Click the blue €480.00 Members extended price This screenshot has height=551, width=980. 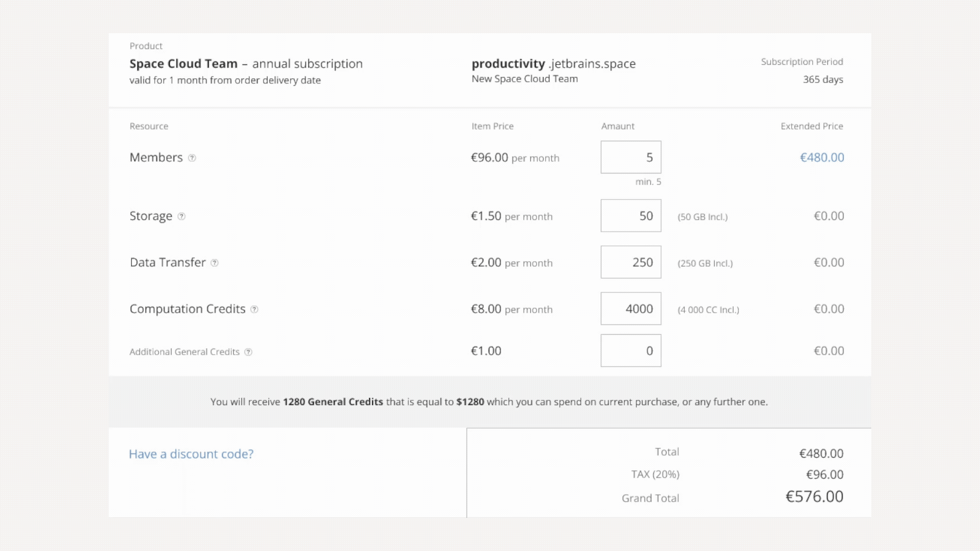(x=821, y=158)
